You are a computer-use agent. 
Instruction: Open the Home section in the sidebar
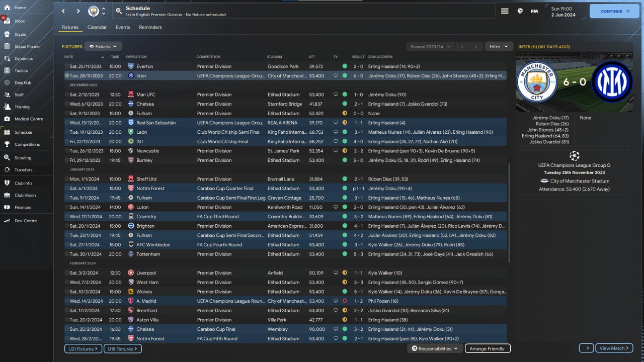tap(20, 8)
